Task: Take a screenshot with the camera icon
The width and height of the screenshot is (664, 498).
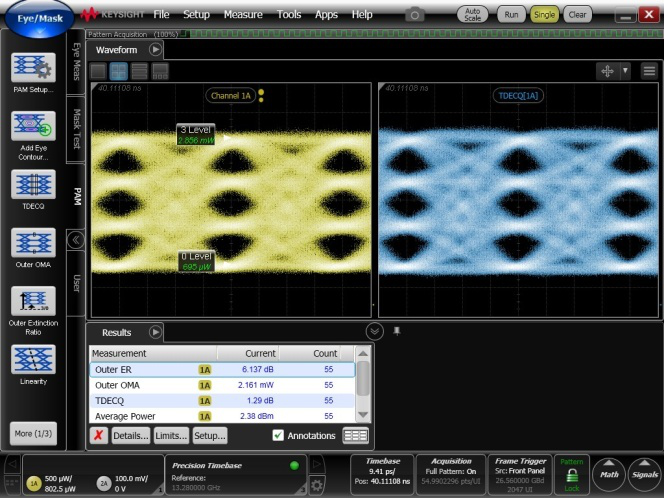Action: (x=415, y=15)
